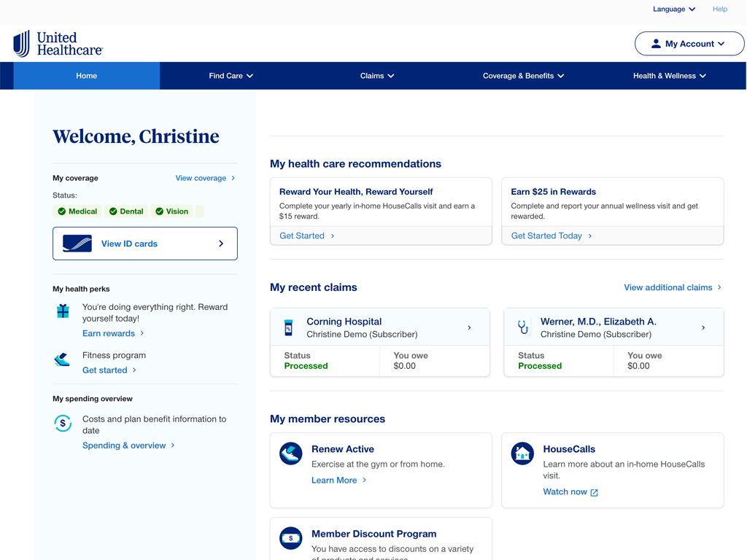The image size is (747, 560).
Task: Click the UnitedHealthcare logo
Action: [58, 44]
